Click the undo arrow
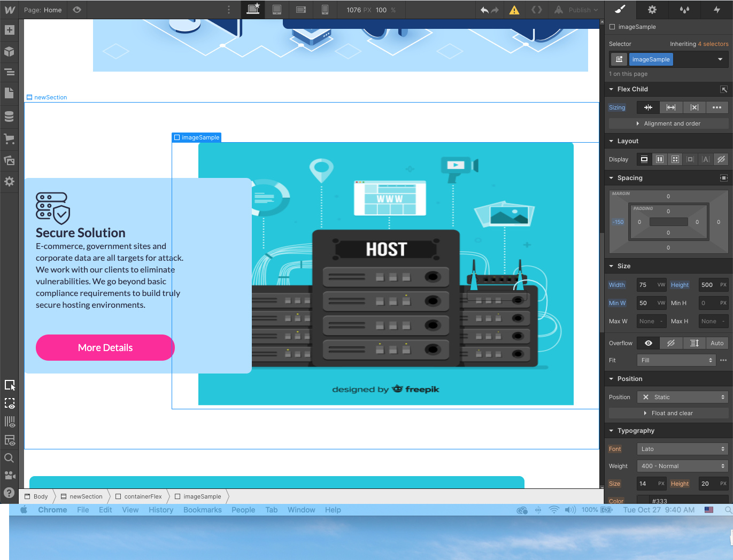 [x=484, y=10]
